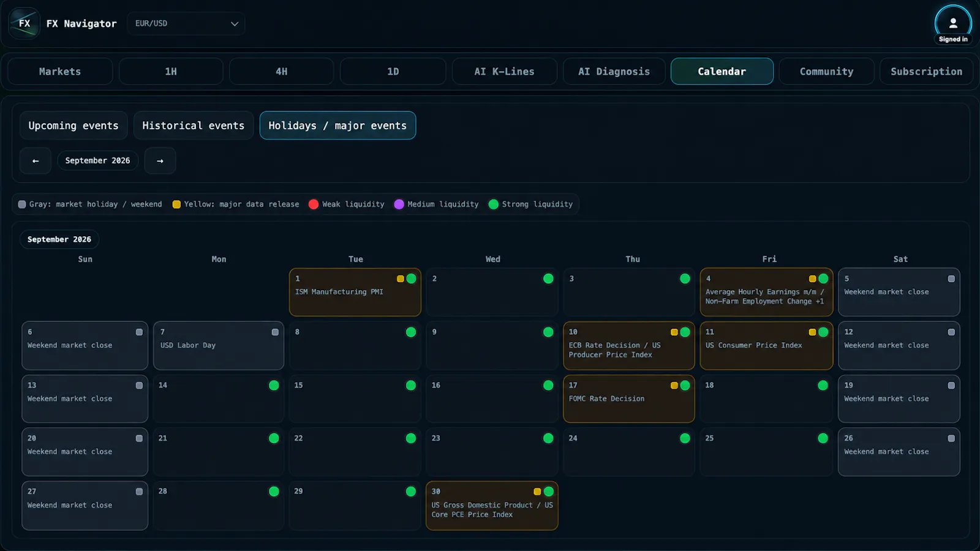The image size is (980, 551).
Task: Click green strong liquidity dot on September 2
Action: [548, 279]
